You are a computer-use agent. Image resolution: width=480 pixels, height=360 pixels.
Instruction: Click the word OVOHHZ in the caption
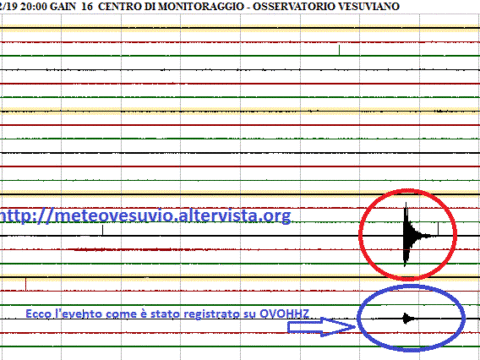click(284, 314)
